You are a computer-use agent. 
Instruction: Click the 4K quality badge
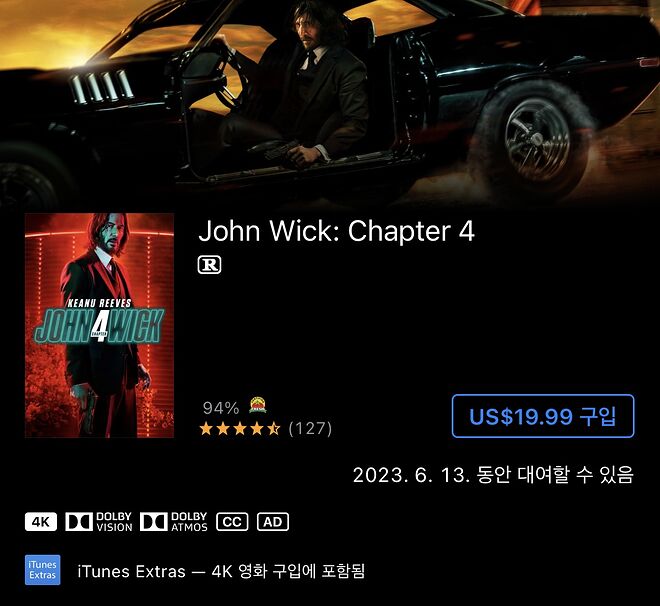(41, 522)
